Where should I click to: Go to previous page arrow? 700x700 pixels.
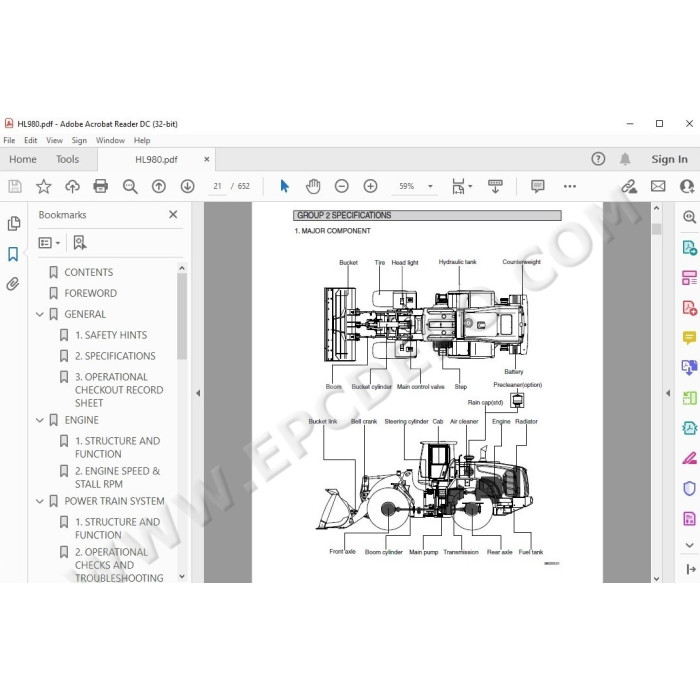click(158, 186)
